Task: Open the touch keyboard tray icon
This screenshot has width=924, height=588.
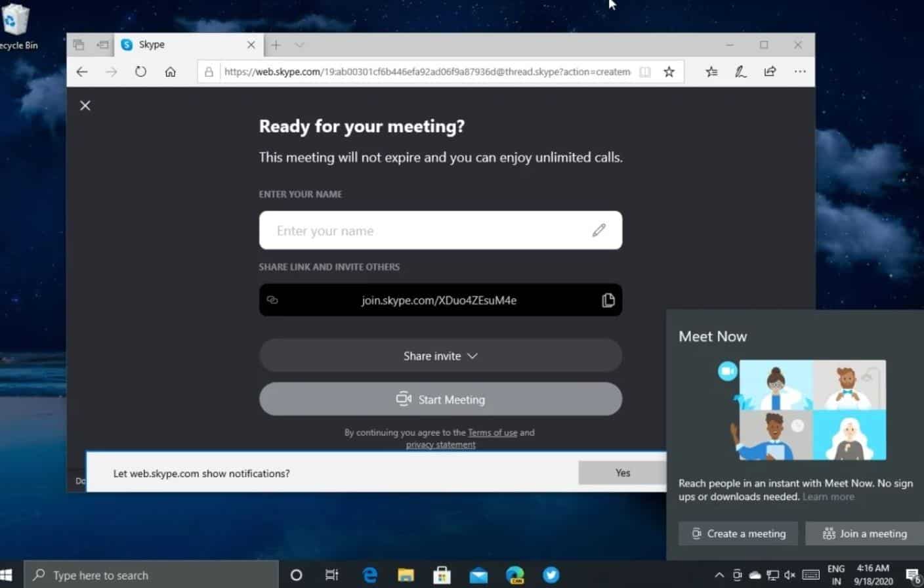Action: [811, 576]
